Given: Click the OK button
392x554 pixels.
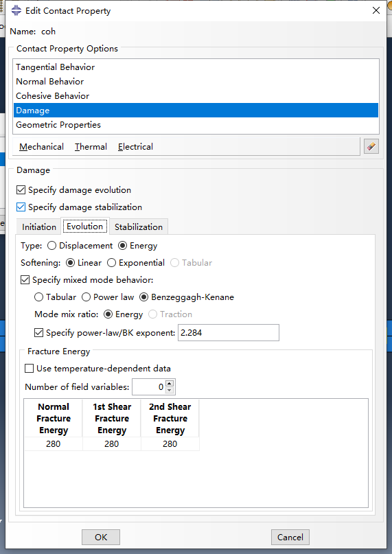Looking at the screenshot, I should coord(101,537).
